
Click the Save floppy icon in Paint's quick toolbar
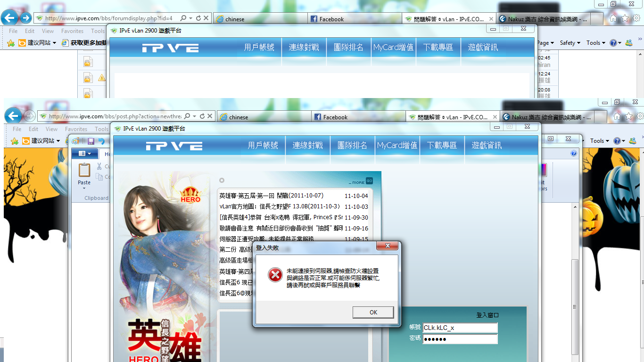[x=91, y=141]
